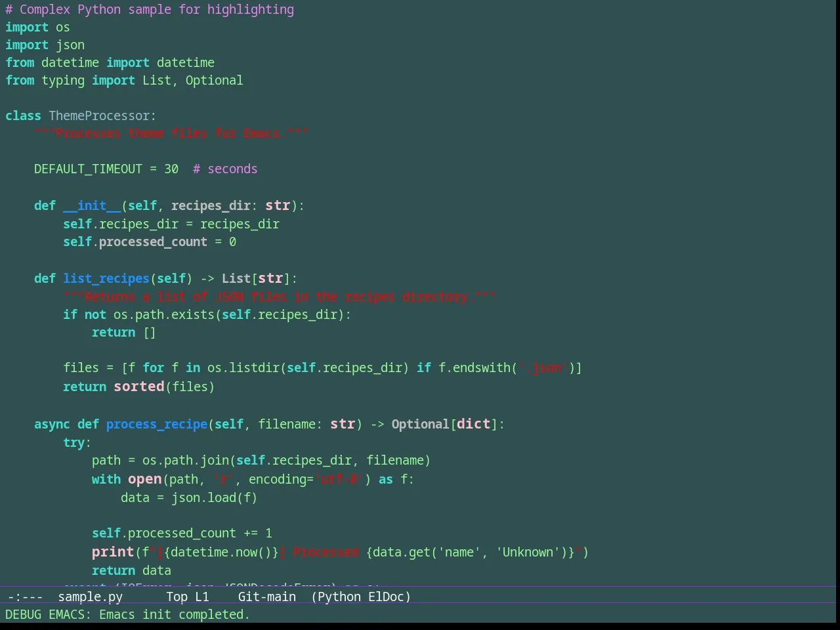Place cursor on 'import json' line

45,45
